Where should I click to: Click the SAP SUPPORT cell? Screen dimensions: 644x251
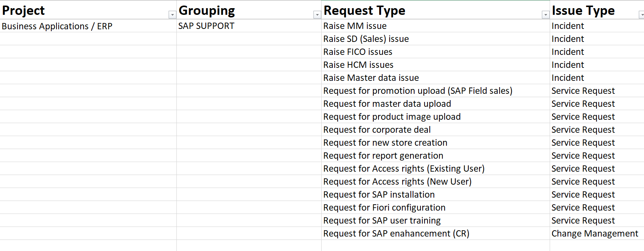pyautogui.click(x=249, y=26)
